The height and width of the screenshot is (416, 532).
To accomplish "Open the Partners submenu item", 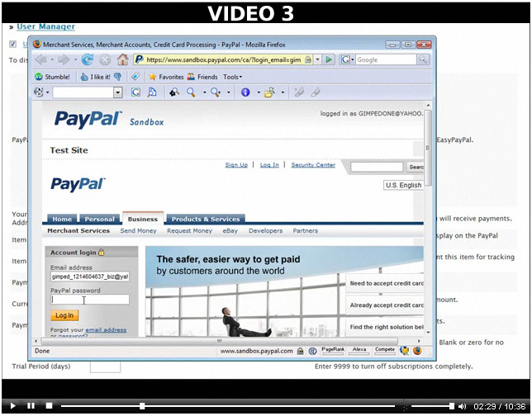I will pyautogui.click(x=306, y=230).
